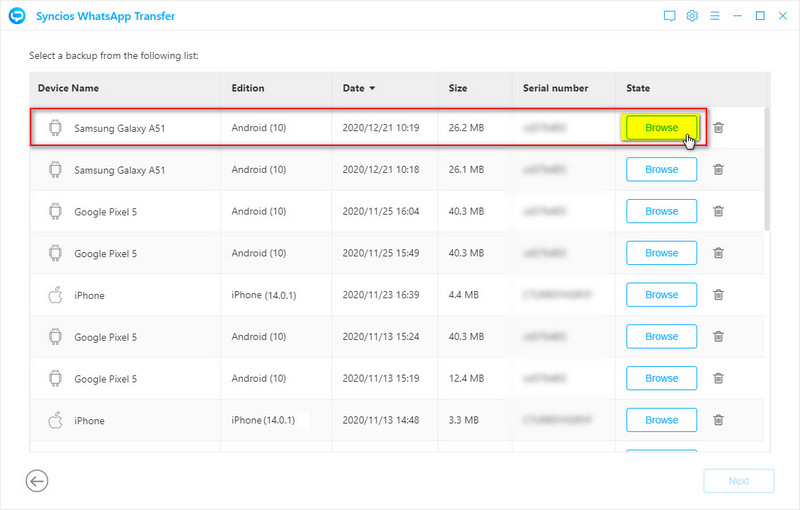Browse the Google Pixel 5 15:49 backup

pyautogui.click(x=661, y=253)
